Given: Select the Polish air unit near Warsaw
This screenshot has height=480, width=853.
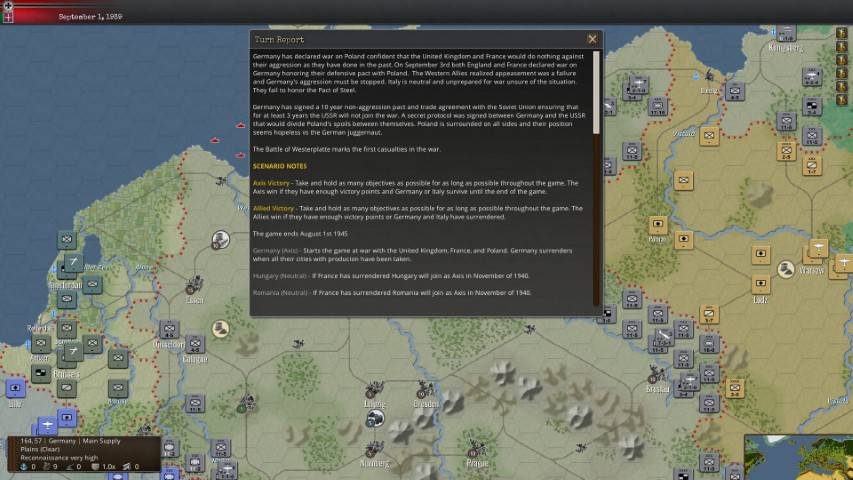Looking at the screenshot, I should click(x=818, y=250).
